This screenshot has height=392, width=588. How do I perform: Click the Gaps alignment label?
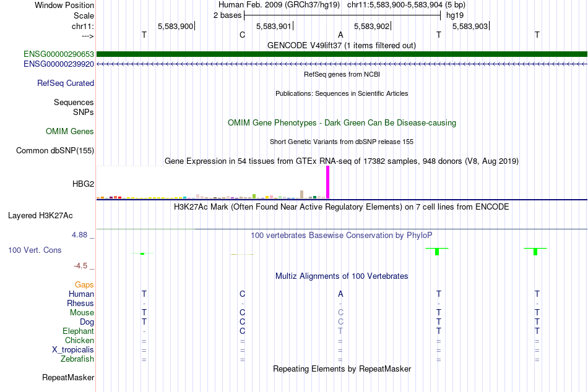(84, 285)
